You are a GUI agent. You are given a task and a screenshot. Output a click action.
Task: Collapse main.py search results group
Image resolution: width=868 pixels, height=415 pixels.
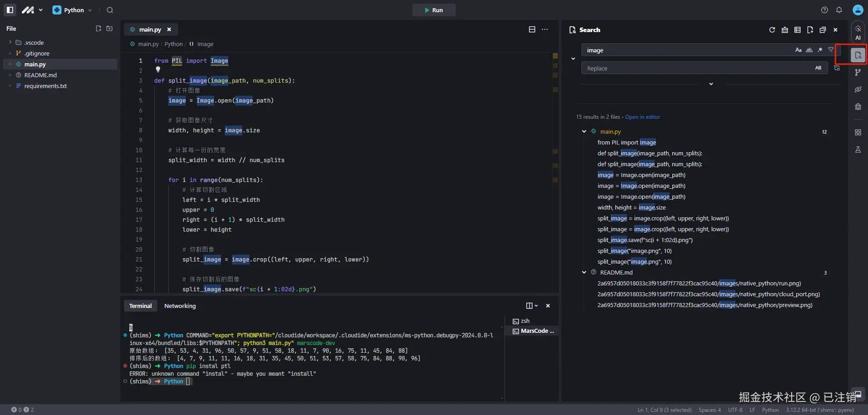584,131
